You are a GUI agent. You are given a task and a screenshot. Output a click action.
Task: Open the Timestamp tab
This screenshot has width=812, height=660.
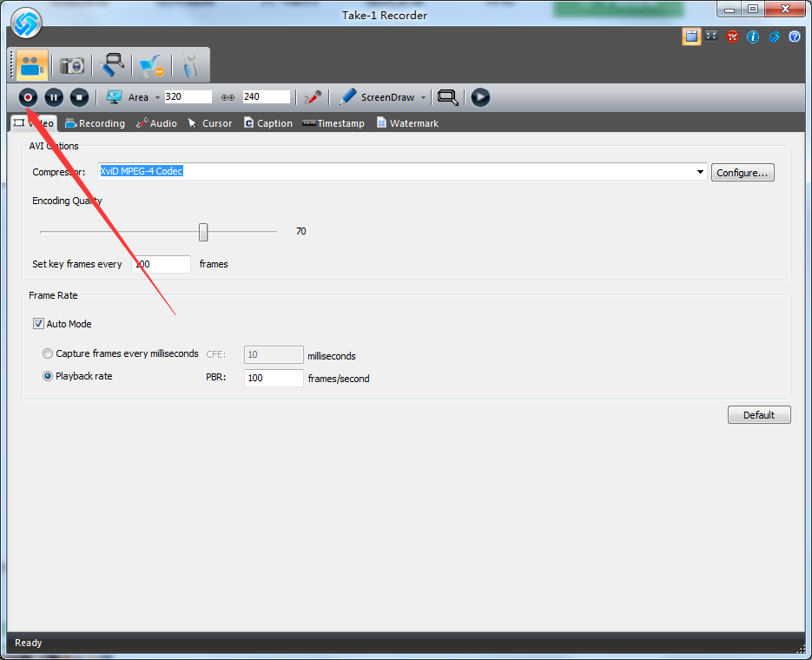click(333, 123)
